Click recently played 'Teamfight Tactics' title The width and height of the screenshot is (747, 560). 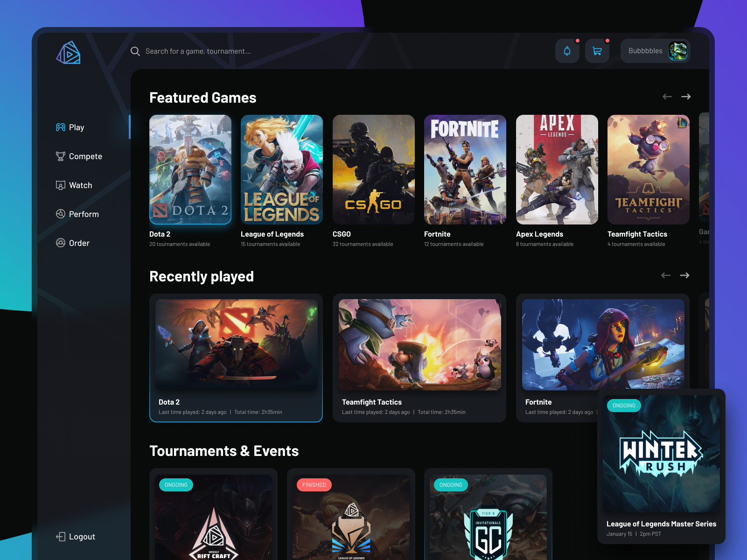372,402
